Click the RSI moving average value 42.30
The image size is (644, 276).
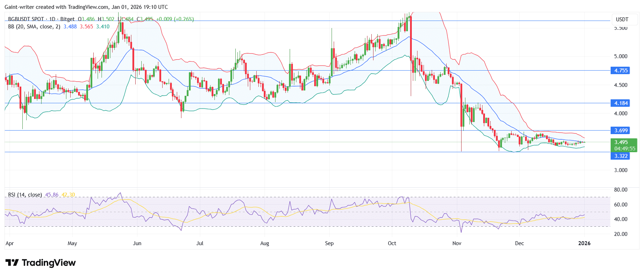click(x=68, y=195)
